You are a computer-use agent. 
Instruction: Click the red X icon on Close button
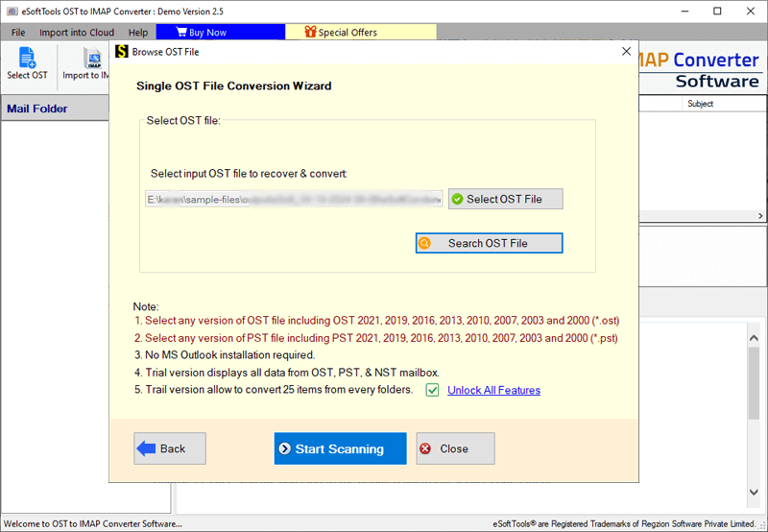tap(425, 448)
